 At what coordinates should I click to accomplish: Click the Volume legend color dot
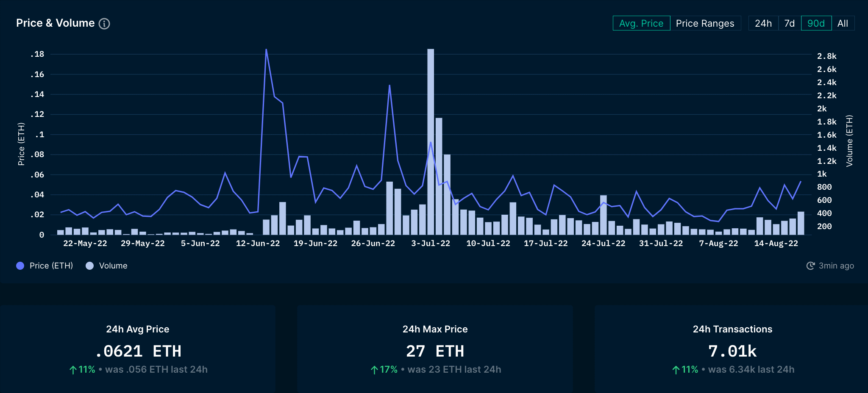89,266
